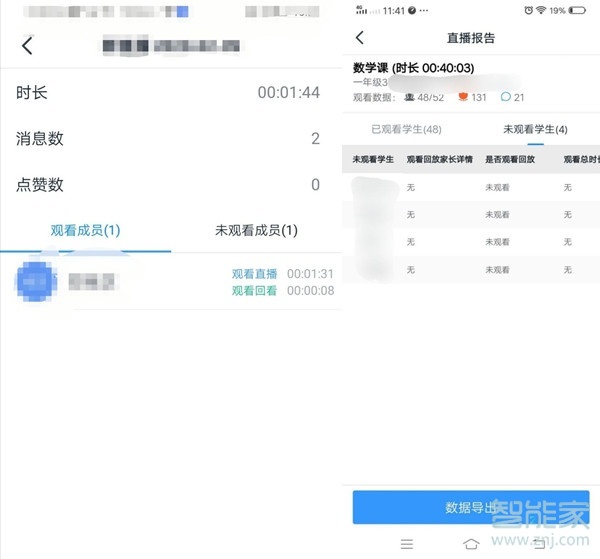Open the 已观看学生(48) tab

tap(406, 129)
